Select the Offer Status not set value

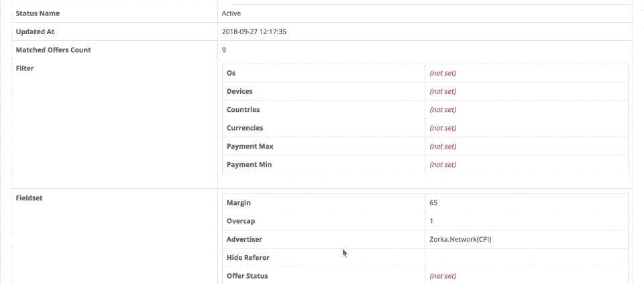[x=443, y=276]
